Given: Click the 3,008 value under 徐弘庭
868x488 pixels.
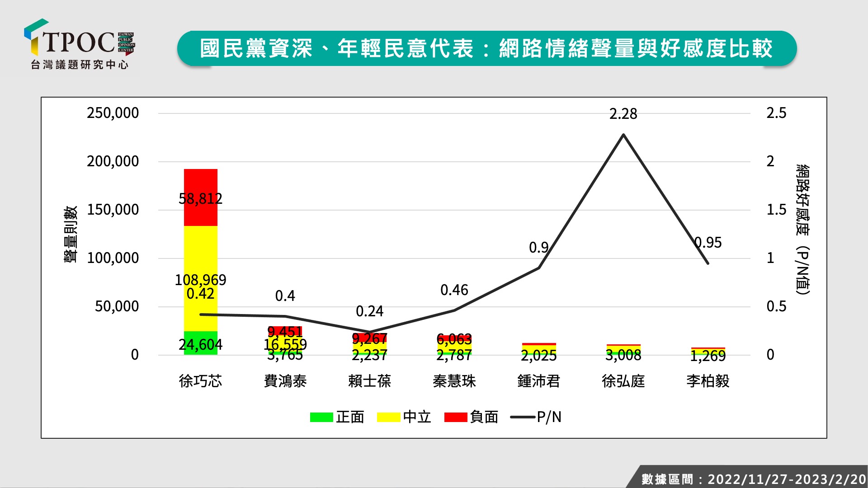Looking at the screenshot, I should [x=623, y=356].
